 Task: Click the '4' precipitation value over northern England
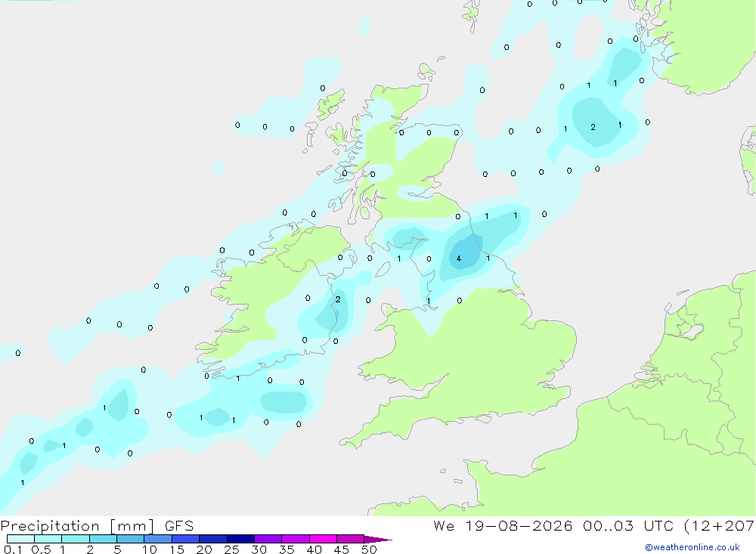pos(459,259)
